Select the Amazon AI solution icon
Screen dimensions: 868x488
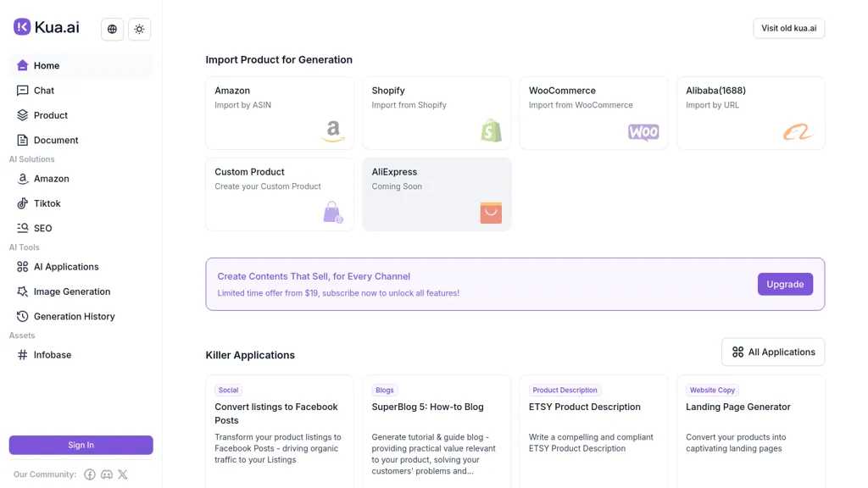(21, 178)
